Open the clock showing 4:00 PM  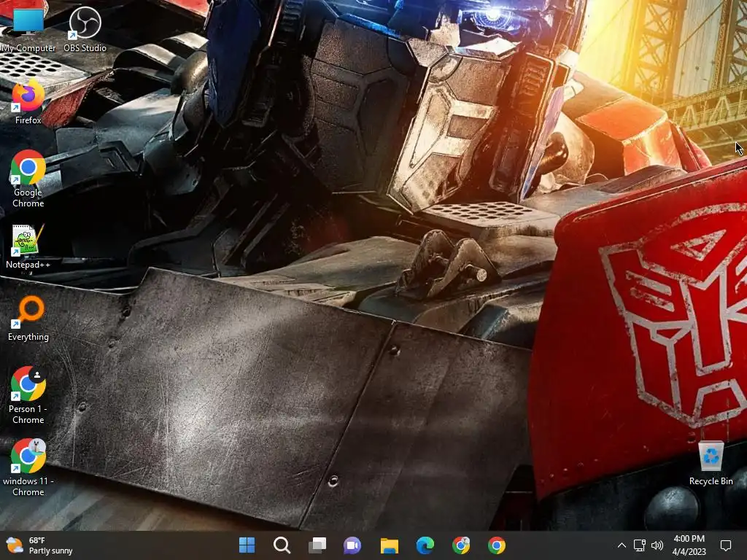coord(689,545)
